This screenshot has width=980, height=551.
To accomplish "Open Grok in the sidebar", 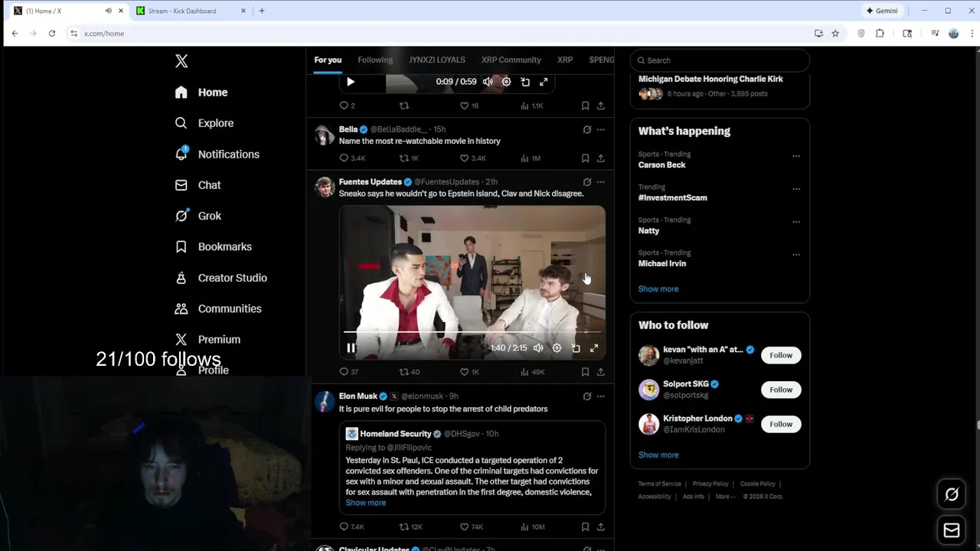I will click(198, 216).
